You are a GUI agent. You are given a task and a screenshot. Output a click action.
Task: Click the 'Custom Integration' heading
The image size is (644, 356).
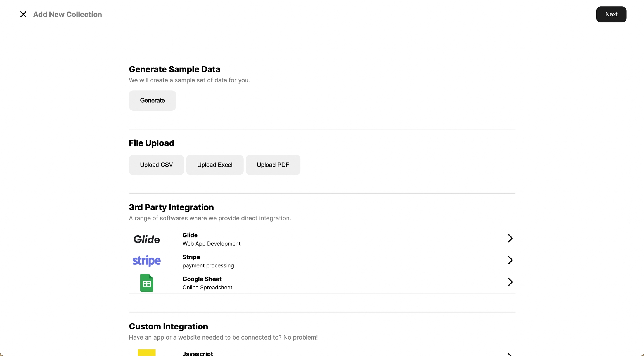click(168, 326)
